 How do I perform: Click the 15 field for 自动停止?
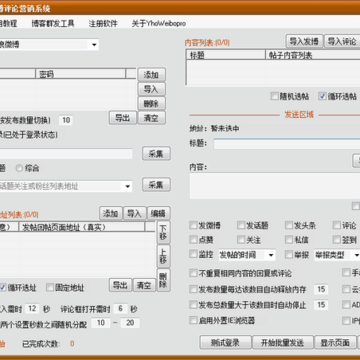321,305
